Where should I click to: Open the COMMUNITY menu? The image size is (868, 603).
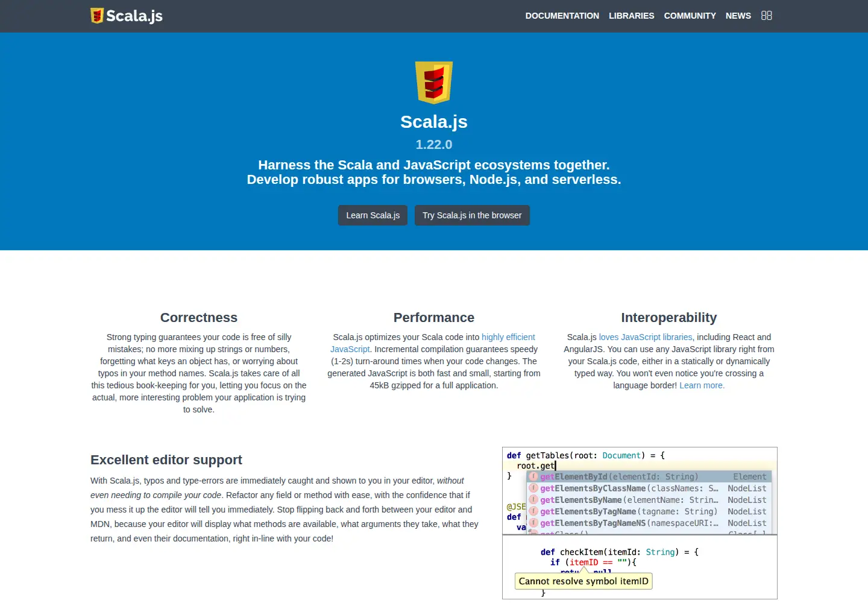[690, 16]
